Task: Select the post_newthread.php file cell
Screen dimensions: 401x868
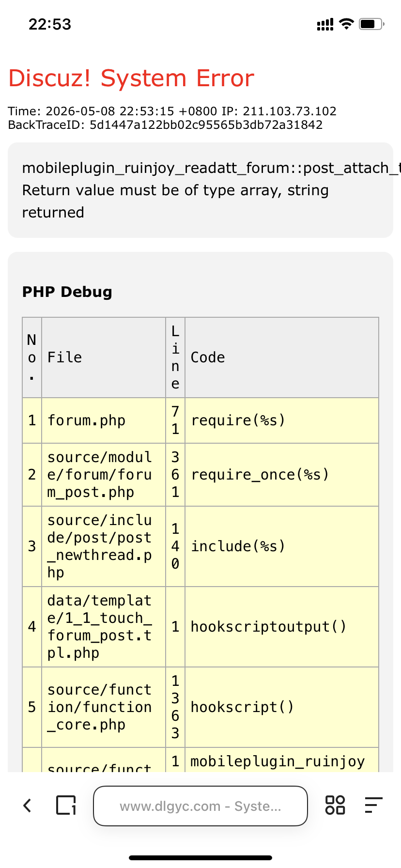Action: 104,546
